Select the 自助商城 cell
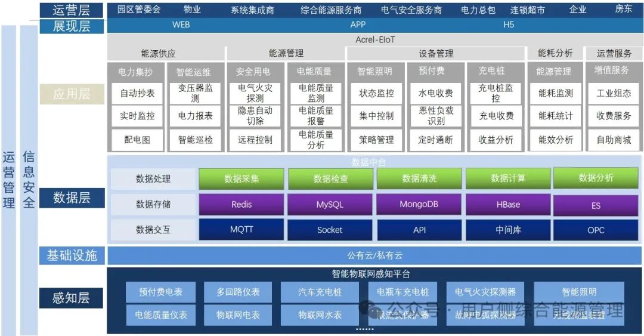 [x=614, y=140]
